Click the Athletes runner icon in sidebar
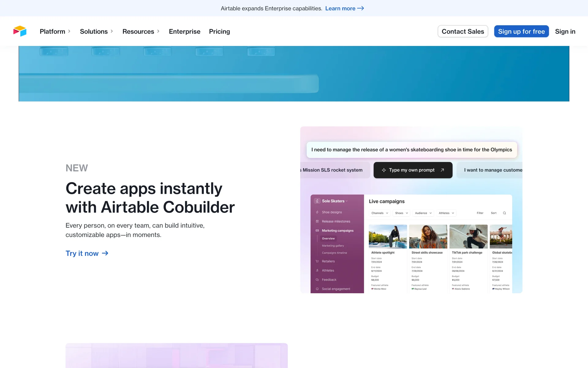 pyautogui.click(x=317, y=270)
